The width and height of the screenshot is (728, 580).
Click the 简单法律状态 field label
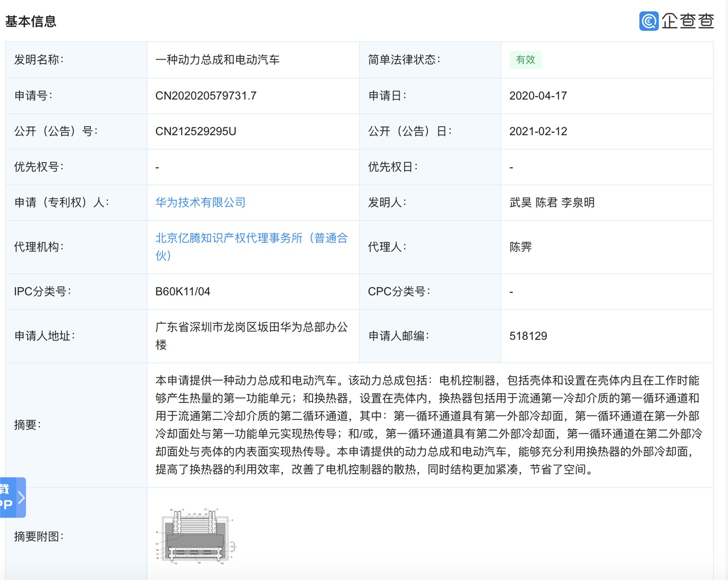pos(404,60)
